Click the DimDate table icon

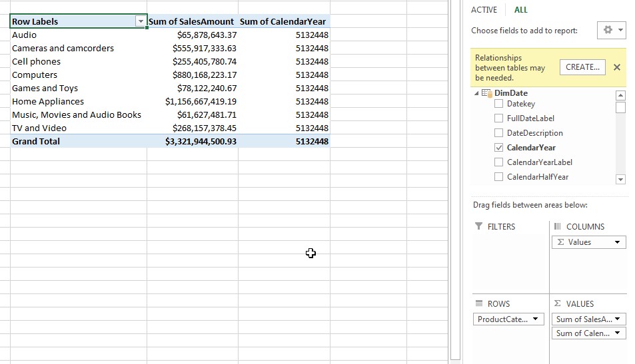click(486, 93)
